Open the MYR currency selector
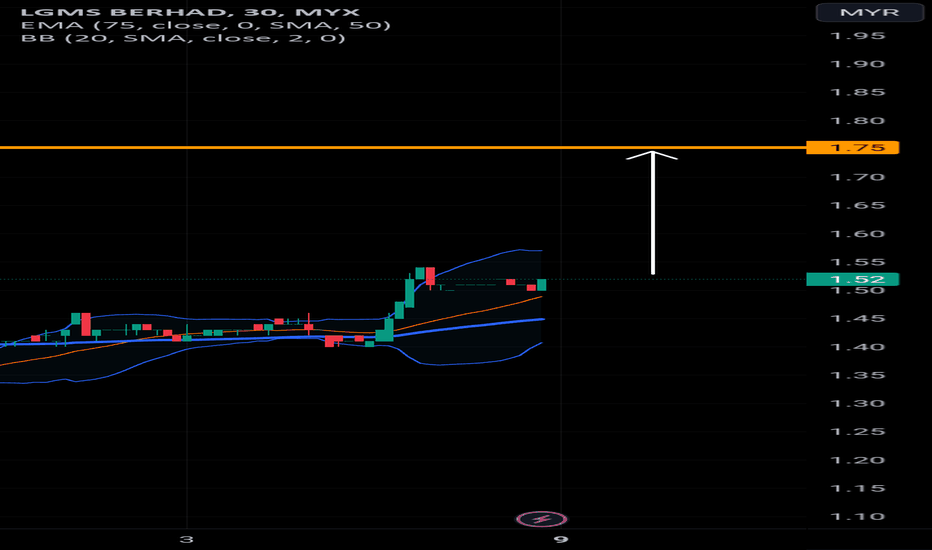 (869, 12)
